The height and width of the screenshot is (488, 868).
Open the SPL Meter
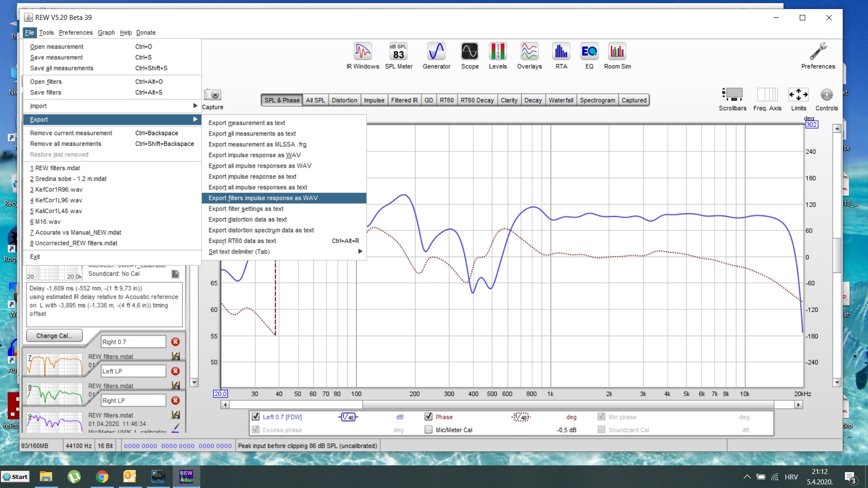click(x=398, y=56)
